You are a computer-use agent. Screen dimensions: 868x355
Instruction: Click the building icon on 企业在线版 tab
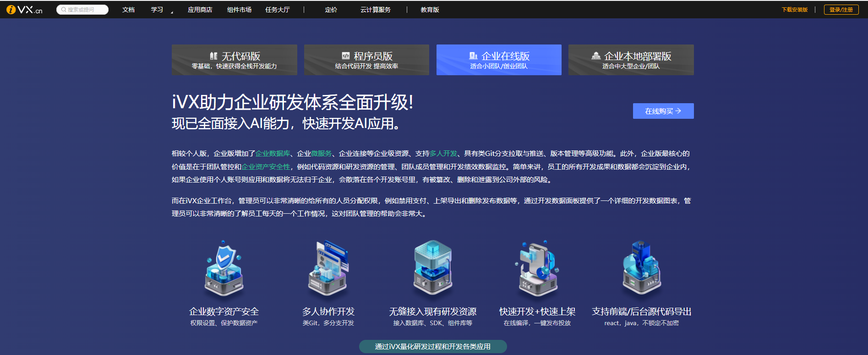[473, 56]
